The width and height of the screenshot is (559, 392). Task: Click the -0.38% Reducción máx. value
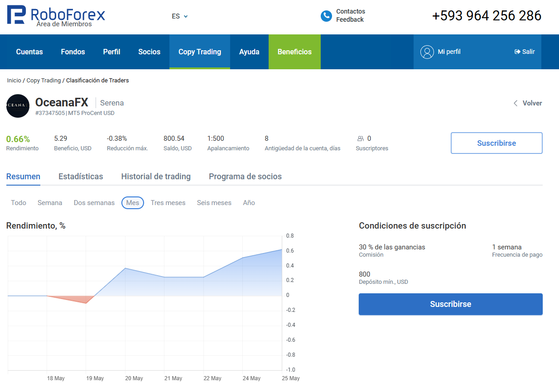[x=117, y=139]
